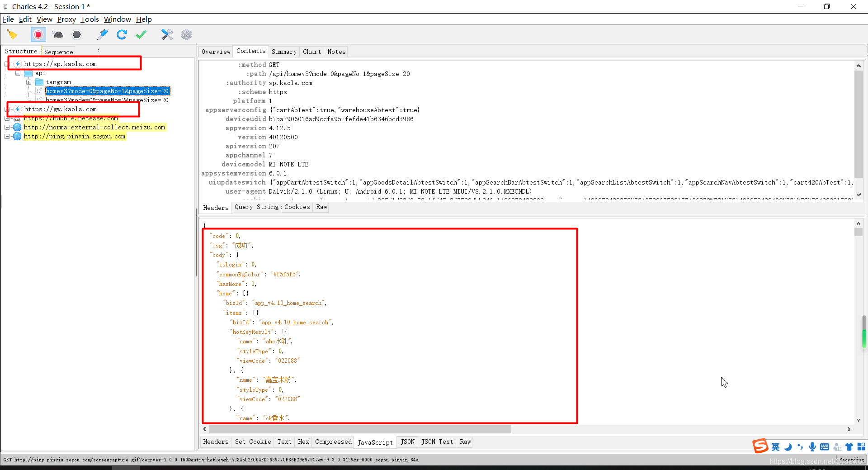Viewport: 868px width, 470px height.
Task: Switch to the Structure tab
Action: click(21, 52)
